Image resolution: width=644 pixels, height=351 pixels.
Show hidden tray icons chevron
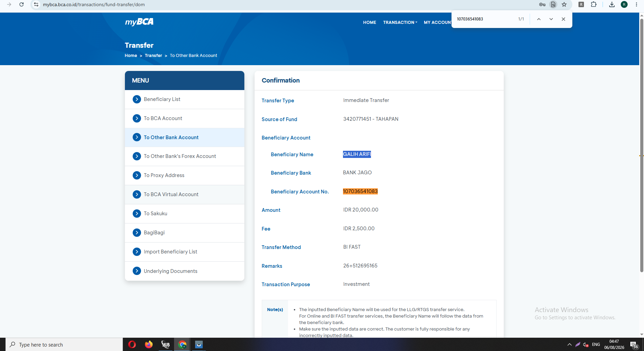tap(569, 345)
